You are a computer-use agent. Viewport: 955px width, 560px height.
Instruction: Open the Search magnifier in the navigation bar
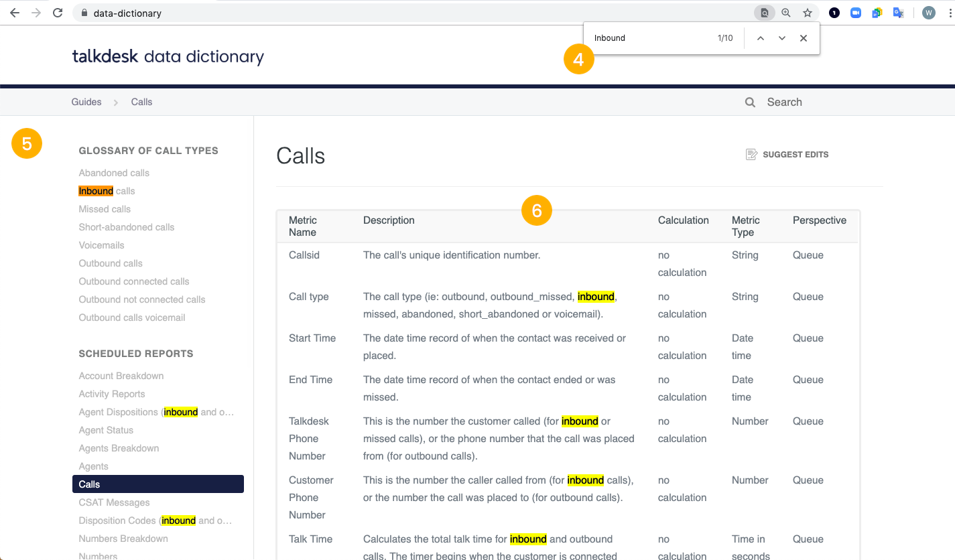pyautogui.click(x=749, y=102)
